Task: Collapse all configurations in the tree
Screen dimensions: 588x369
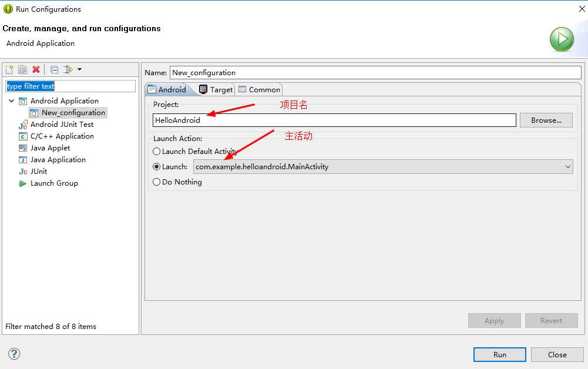Action: point(54,69)
